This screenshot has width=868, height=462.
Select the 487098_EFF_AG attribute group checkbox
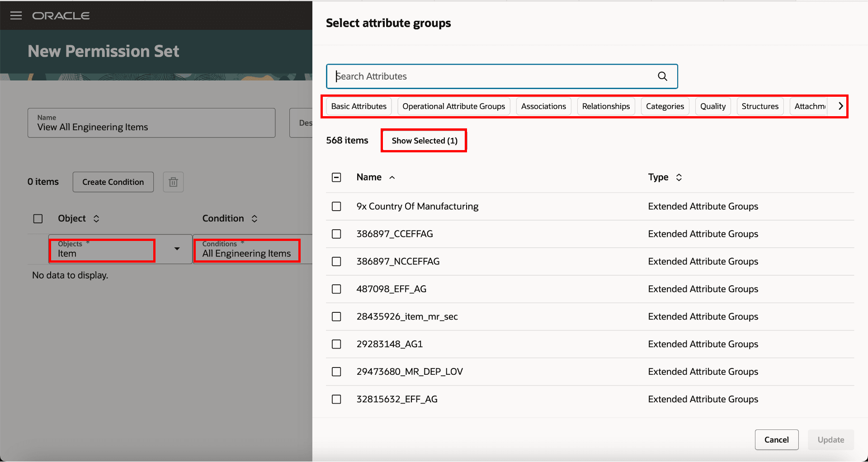point(336,289)
